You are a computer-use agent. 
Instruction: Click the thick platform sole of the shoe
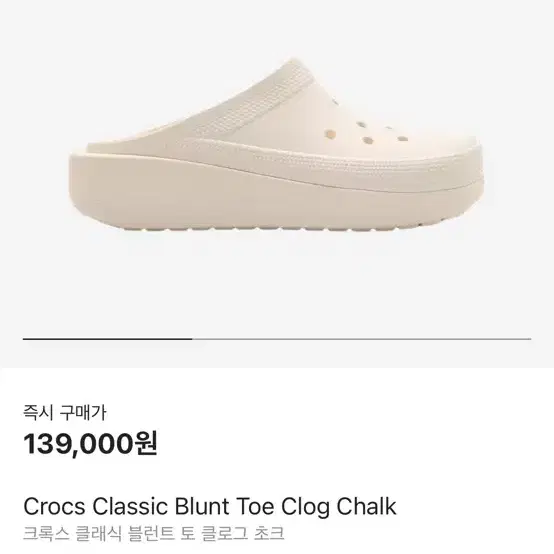[x=276, y=198]
